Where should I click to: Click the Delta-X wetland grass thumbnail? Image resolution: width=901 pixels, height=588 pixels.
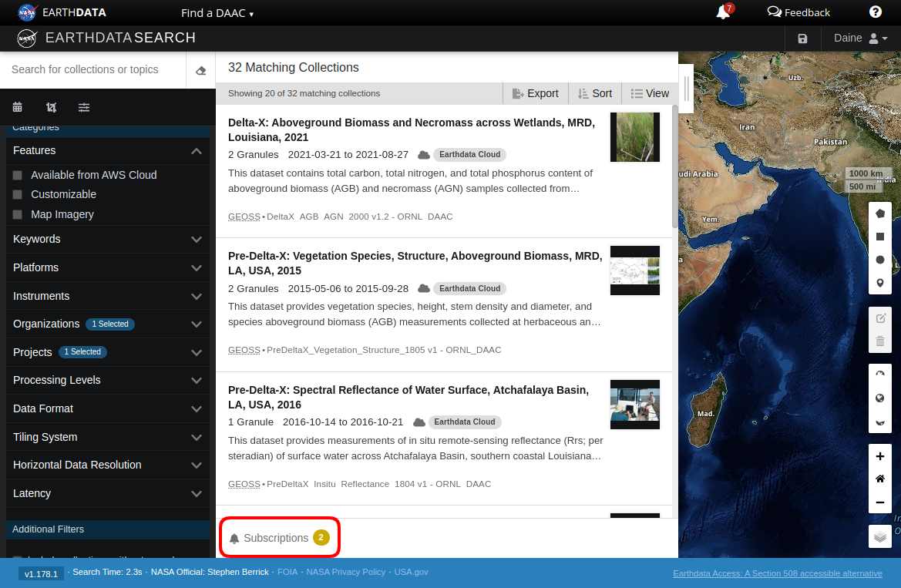click(x=635, y=137)
